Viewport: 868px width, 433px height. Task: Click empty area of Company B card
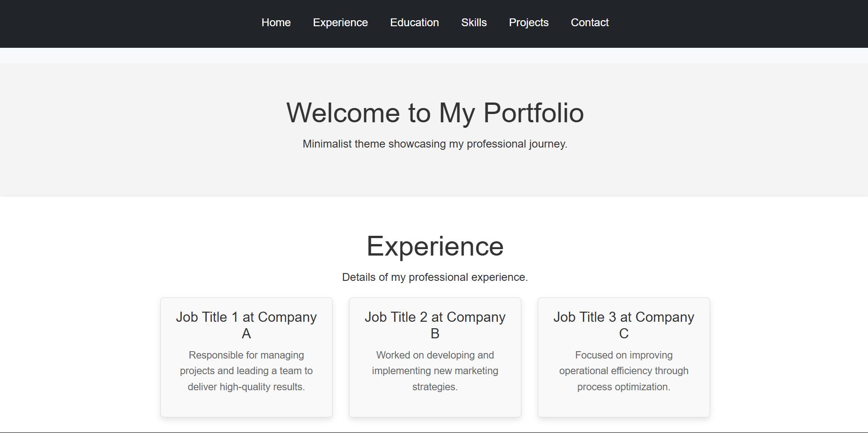(x=435, y=405)
